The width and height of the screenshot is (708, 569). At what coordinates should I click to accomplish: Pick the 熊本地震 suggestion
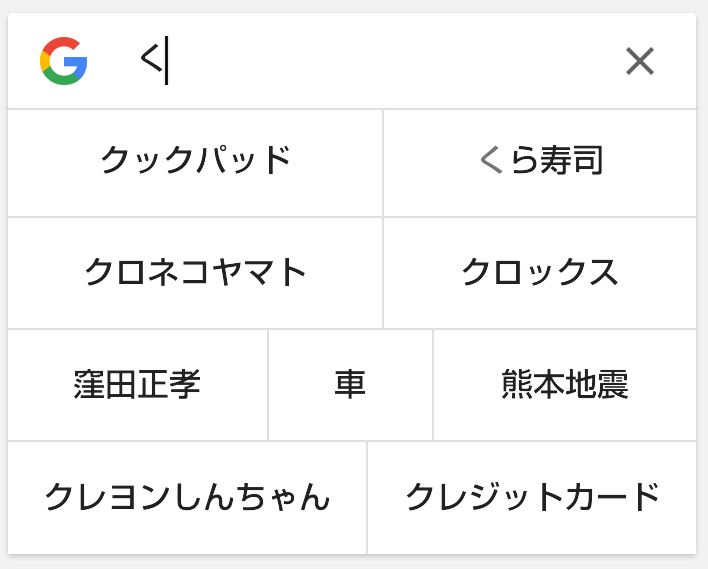click(x=565, y=385)
